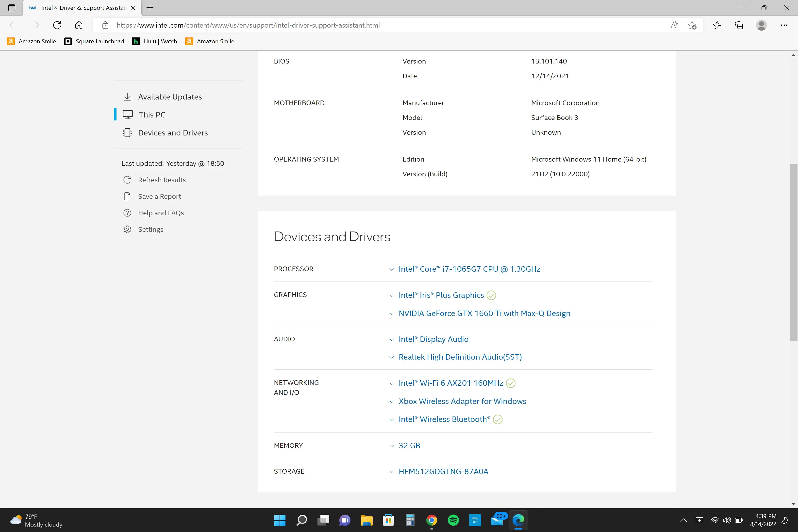
Task: Open Xbox Wireless Adapter for Windows link
Action: (462, 401)
